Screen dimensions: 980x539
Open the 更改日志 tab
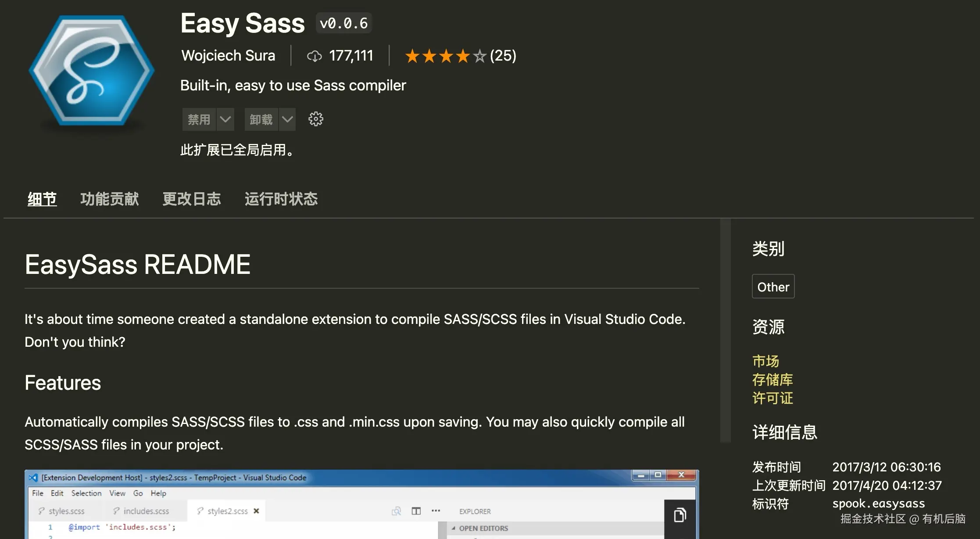pos(191,199)
